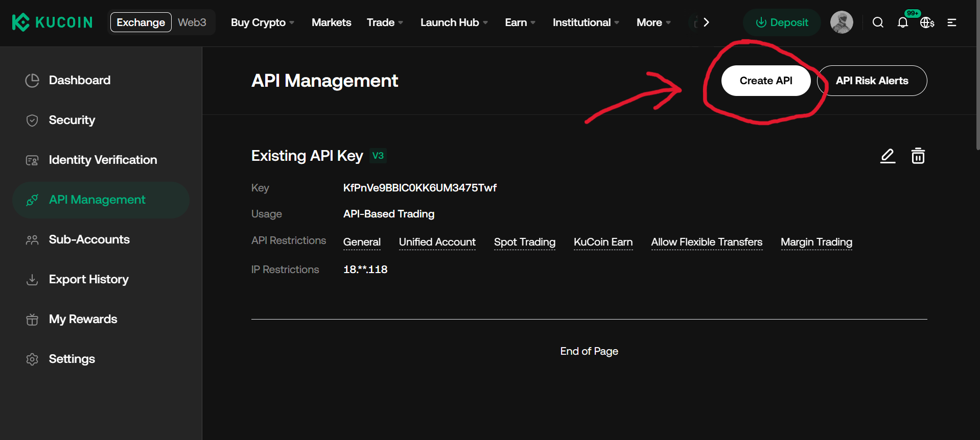This screenshot has width=980, height=440.
Task: Click the Unified Account restriction tag
Action: pos(437,242)
